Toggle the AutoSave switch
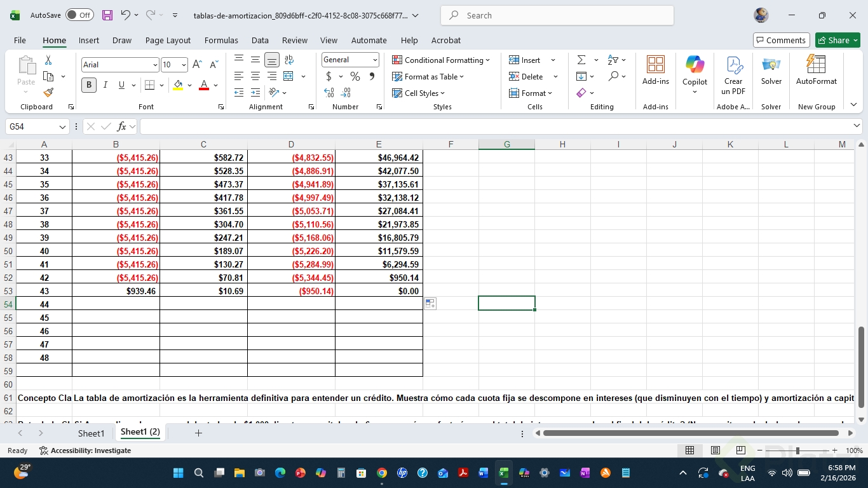 coord(79,15)
